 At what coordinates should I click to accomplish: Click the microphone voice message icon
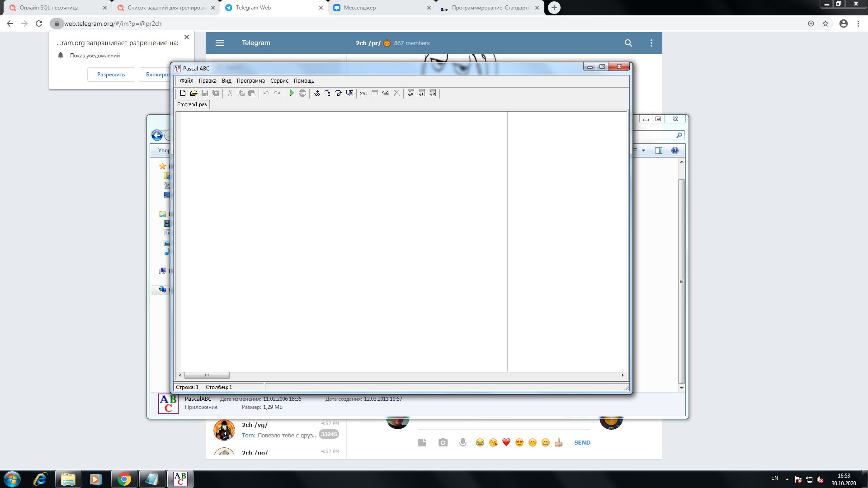pyautogui.click(x=462, y=442)
